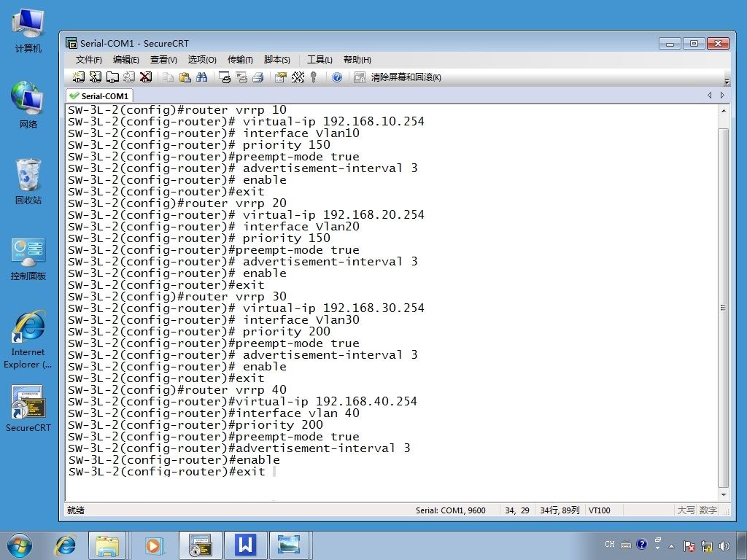The height and width of the screenshot is (560, 747).
Task: Click the Paste clipboard toolbar icon
Action: (x=185, y=77)
